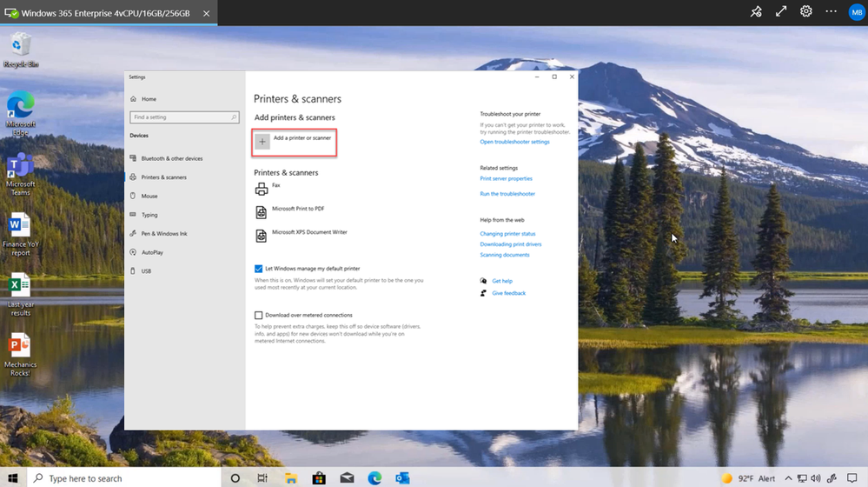Open File Explorer from the taskbar
Screen dimensions: 868x487
[x=291, y=478]
